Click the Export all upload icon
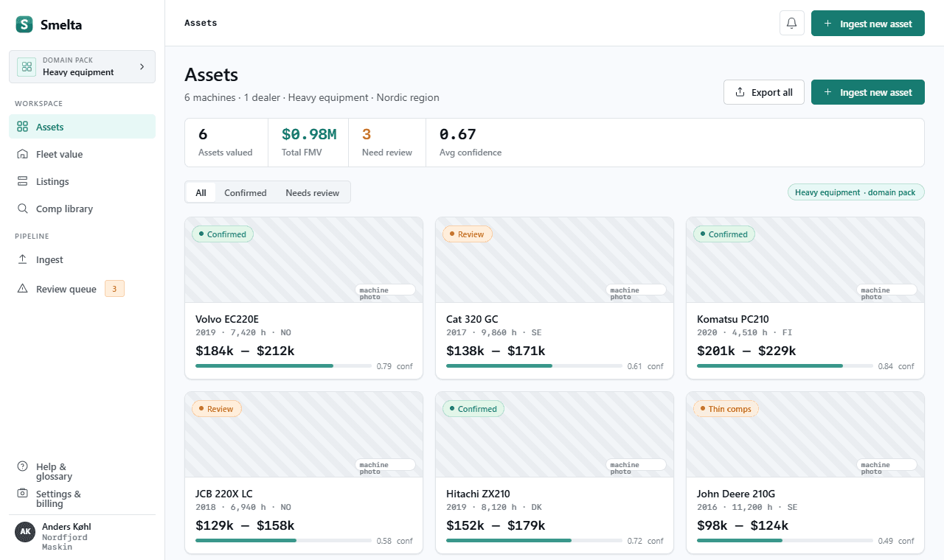 point(740,92)
